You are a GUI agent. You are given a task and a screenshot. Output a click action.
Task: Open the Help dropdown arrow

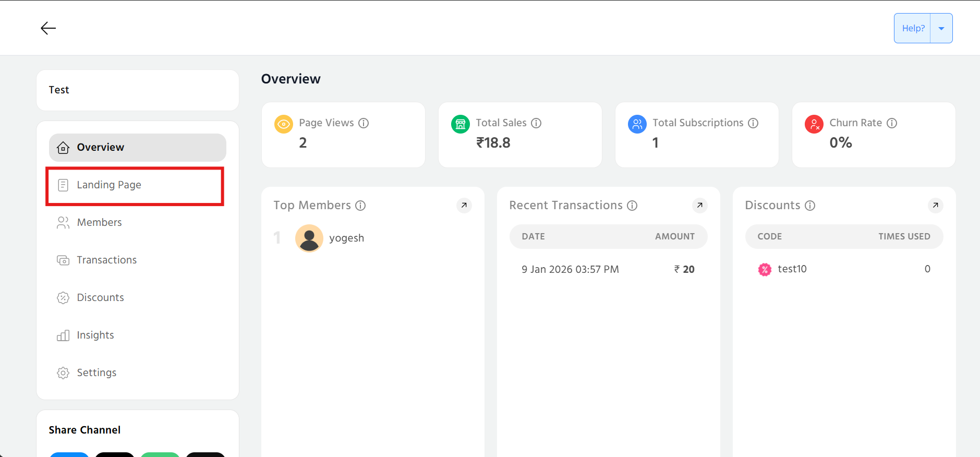coord(941,29)
